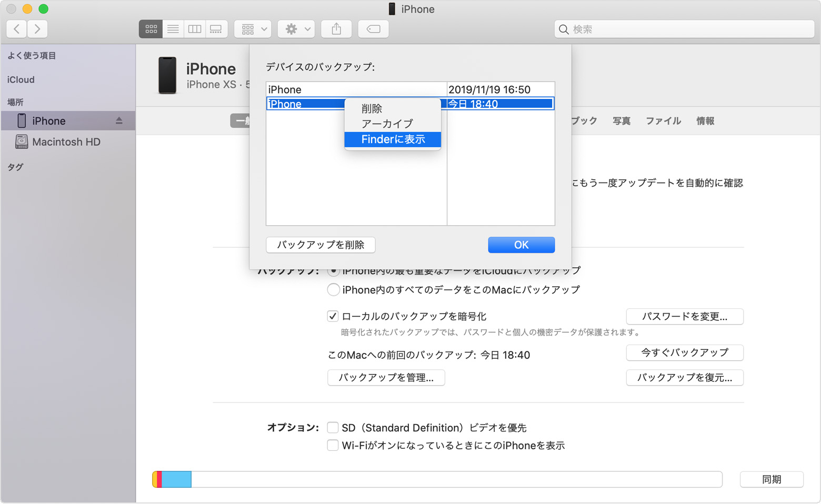The image size is (821, 504).
Task: Select back up to iCloud radio button
Action: (333, 271)
